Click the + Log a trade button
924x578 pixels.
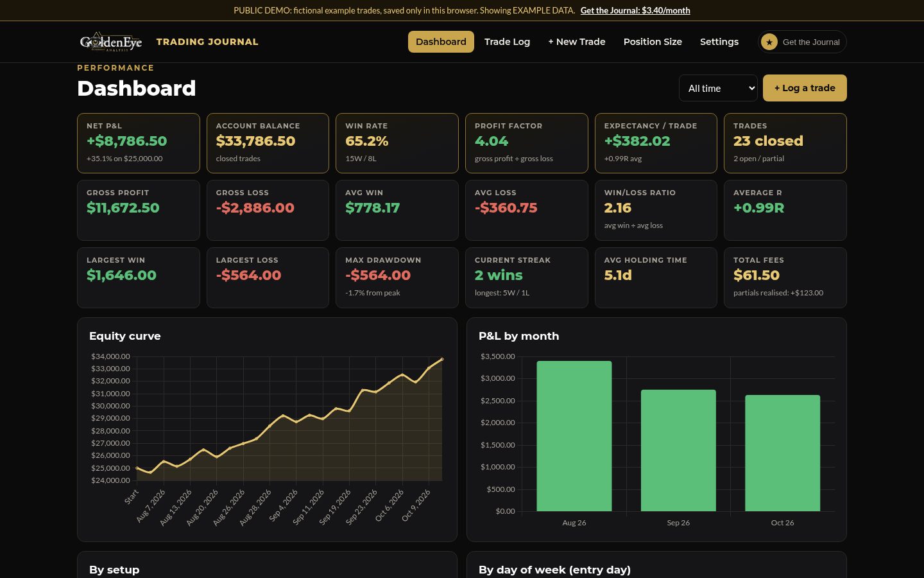point(805,88)
